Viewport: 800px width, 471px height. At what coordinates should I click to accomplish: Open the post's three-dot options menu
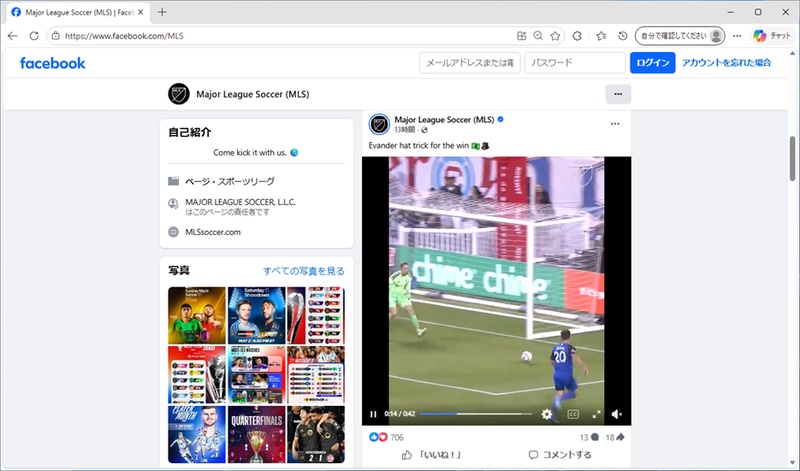click(615, 123)
